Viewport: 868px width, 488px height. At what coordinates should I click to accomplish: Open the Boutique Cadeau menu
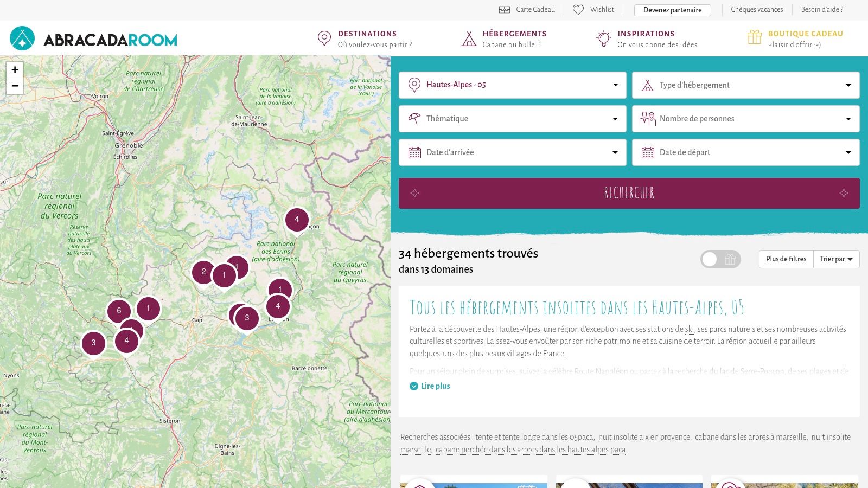pyautogui.click(x=795, y=38)
